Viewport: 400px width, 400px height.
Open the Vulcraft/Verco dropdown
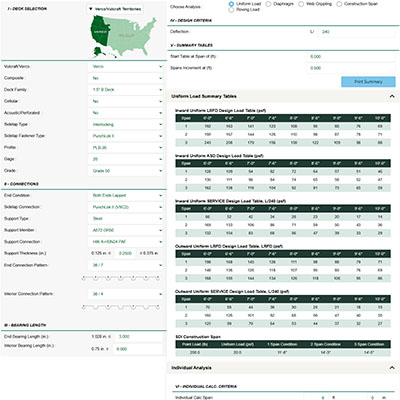[x=126, y=67]
